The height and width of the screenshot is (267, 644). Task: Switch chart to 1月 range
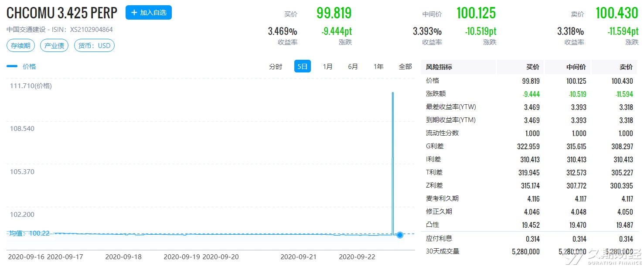click(328, 66)
